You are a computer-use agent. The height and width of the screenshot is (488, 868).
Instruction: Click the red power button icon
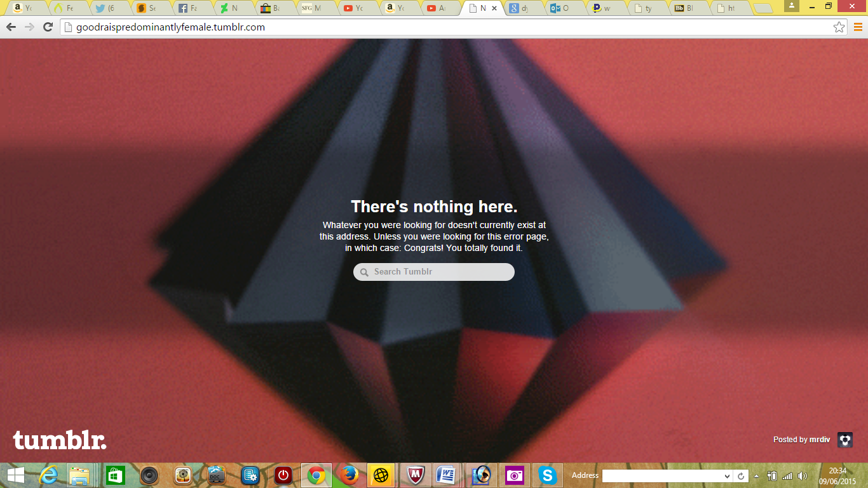[283, 475]
